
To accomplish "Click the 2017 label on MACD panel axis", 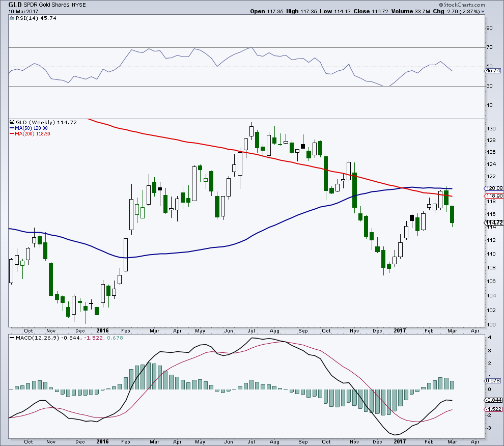I will (x=400, y=441).
